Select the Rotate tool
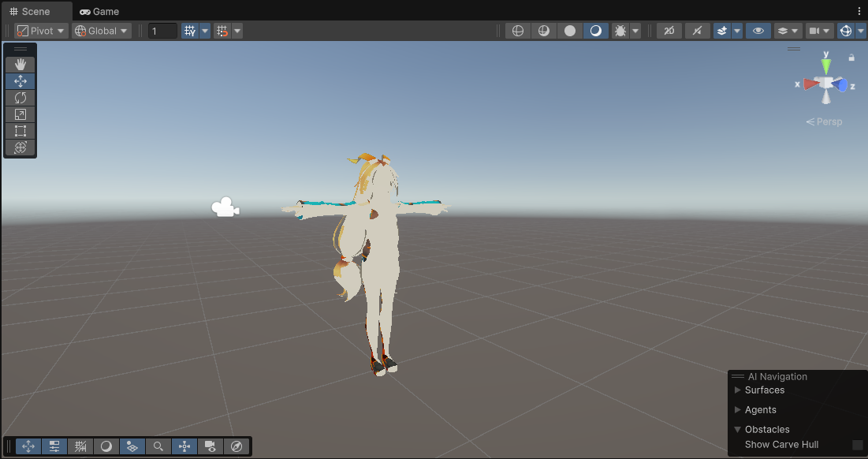This screenshot has height=459, width=868. pos(20,98)
